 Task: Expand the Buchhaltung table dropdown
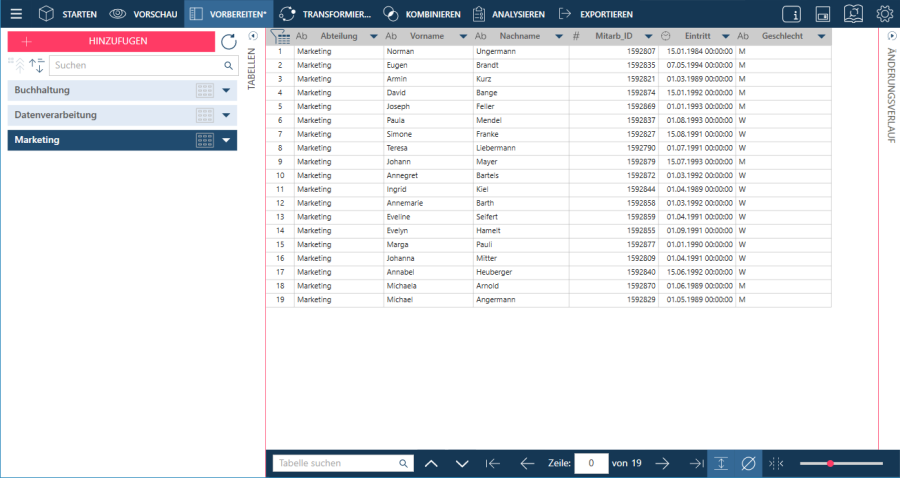(227, 90)
